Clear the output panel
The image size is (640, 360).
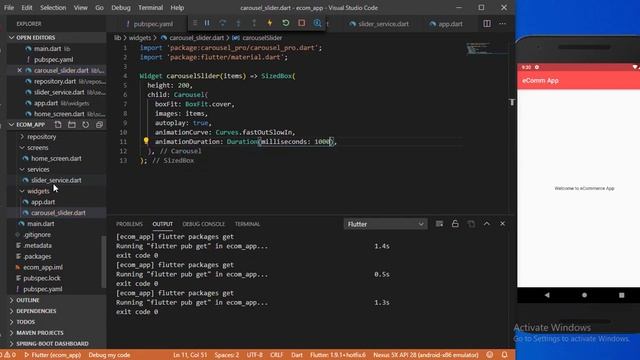(x=439, y=224)
